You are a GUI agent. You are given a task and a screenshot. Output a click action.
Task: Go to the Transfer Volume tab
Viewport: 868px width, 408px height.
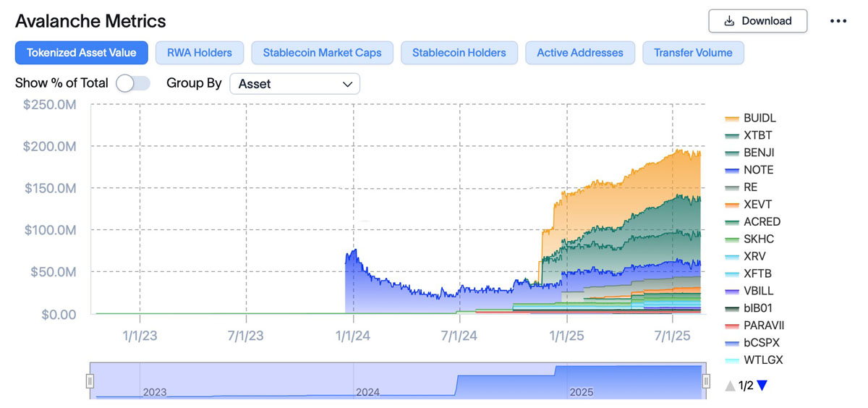(693, 53)
